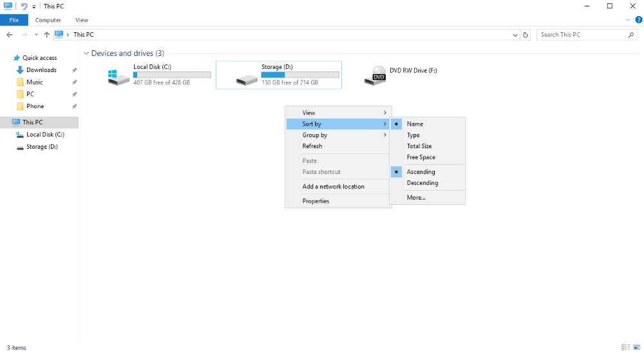Click the search magnifier icon

click(631, 35)
